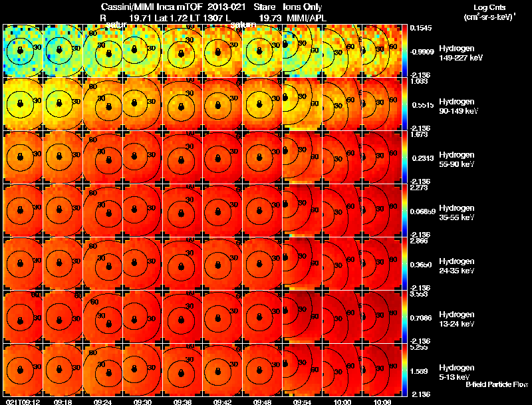Select the 24-35 keV image at 09:42
The height and width of the screenshot is (405, 532).
[223, 263]
